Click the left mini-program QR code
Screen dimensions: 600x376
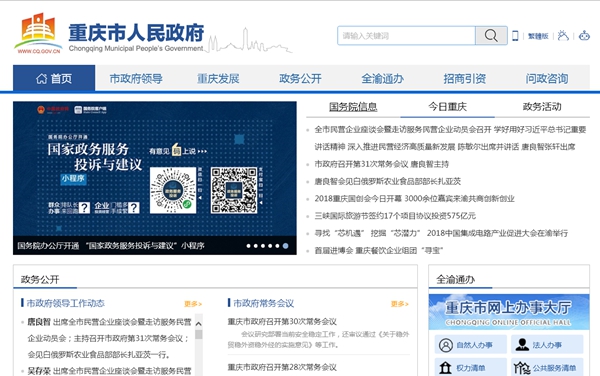click(x=173, y=190)
